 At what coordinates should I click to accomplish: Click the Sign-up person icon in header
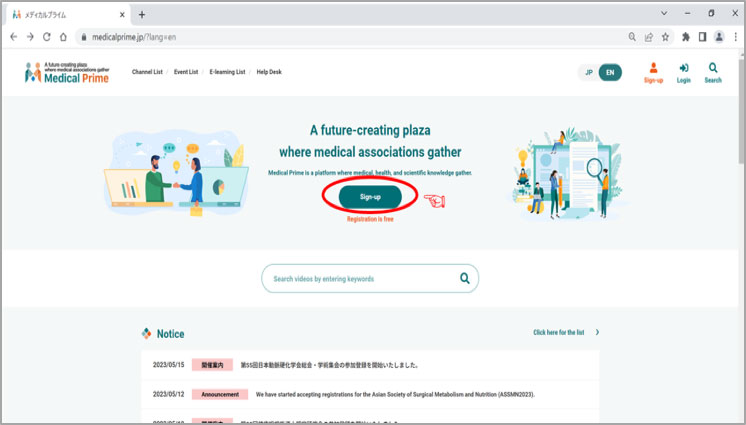tap(653, 73)
